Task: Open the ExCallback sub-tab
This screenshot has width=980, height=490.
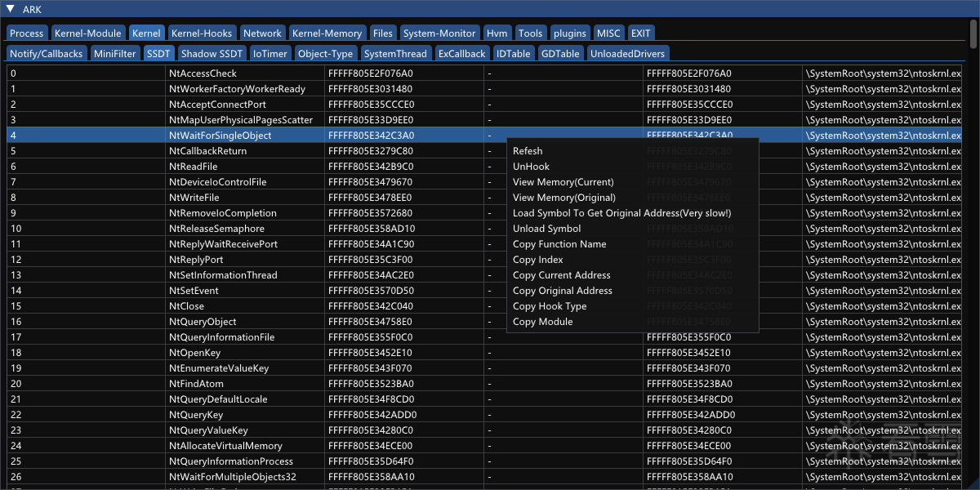Action: click(x=461, y=53)
